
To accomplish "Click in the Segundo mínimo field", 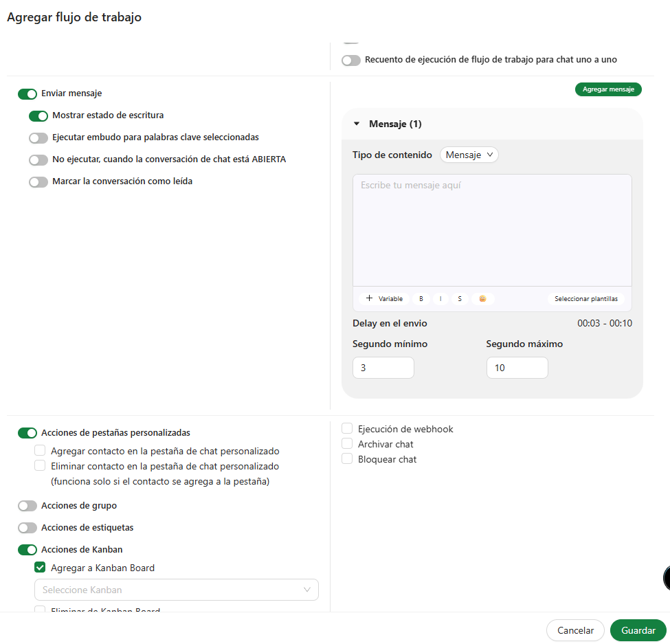I will point(383,368).
